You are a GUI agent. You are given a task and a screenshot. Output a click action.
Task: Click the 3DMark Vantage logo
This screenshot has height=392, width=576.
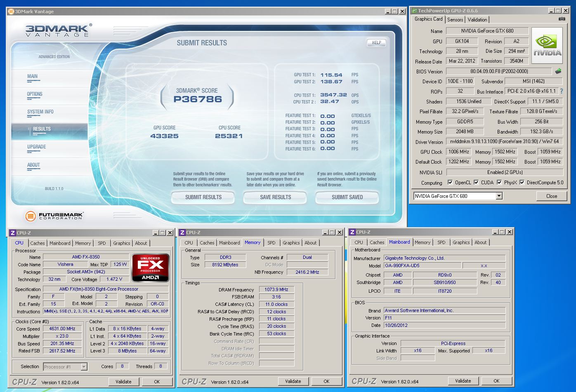pyautogui.click(x=57, y=31)
